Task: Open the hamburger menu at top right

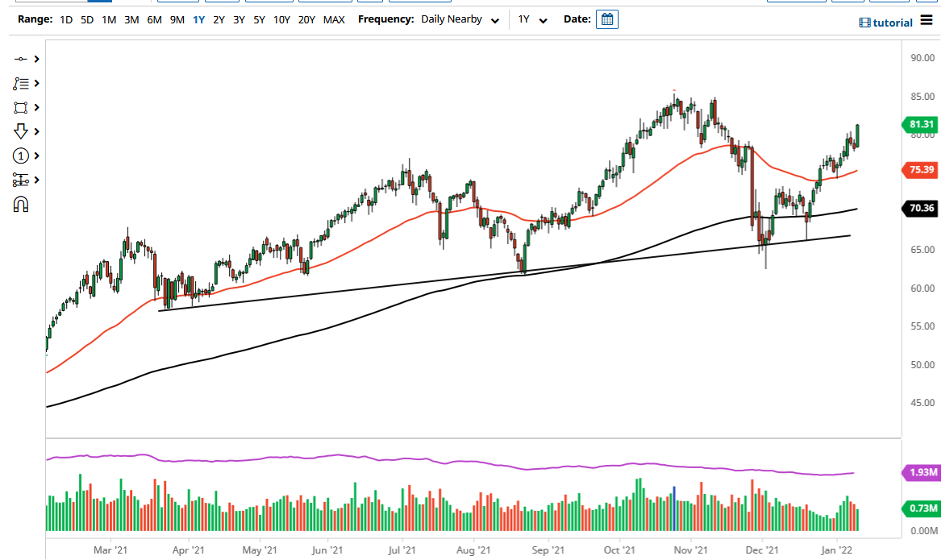Action: [x=927, y=21]
